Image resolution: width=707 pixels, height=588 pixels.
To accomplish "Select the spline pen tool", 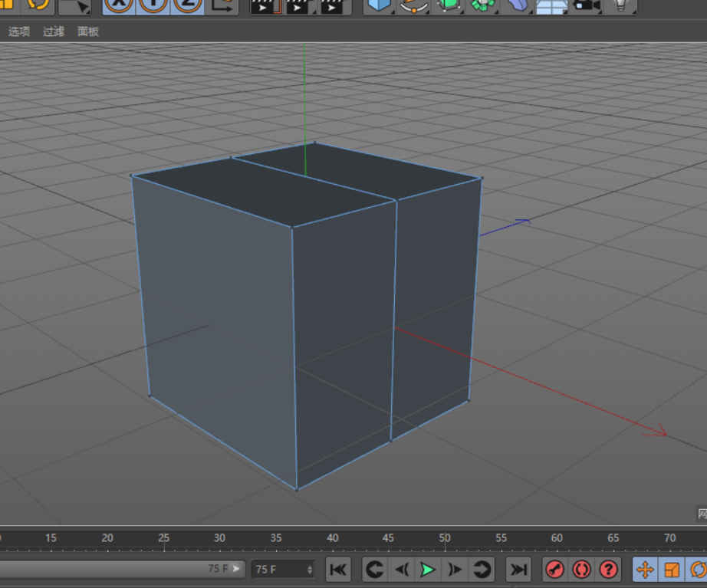I will pos(413,5).
